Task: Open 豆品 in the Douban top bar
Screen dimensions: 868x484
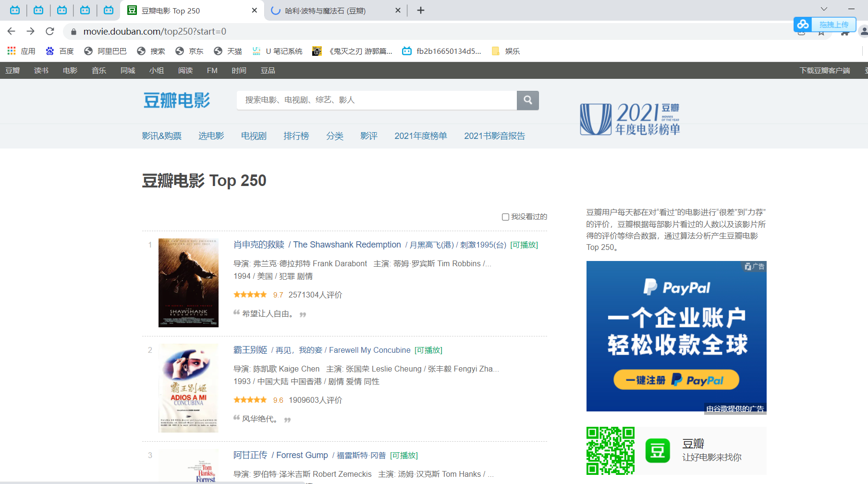Action: [268, 71]
